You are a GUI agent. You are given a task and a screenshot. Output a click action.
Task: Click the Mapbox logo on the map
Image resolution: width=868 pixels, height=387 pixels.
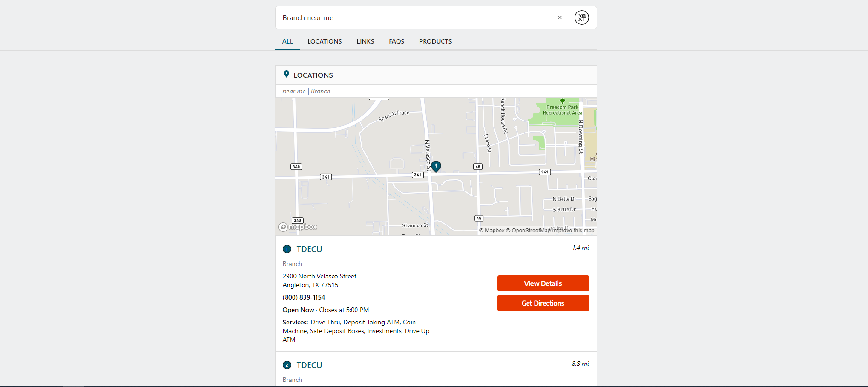point(298,227)
